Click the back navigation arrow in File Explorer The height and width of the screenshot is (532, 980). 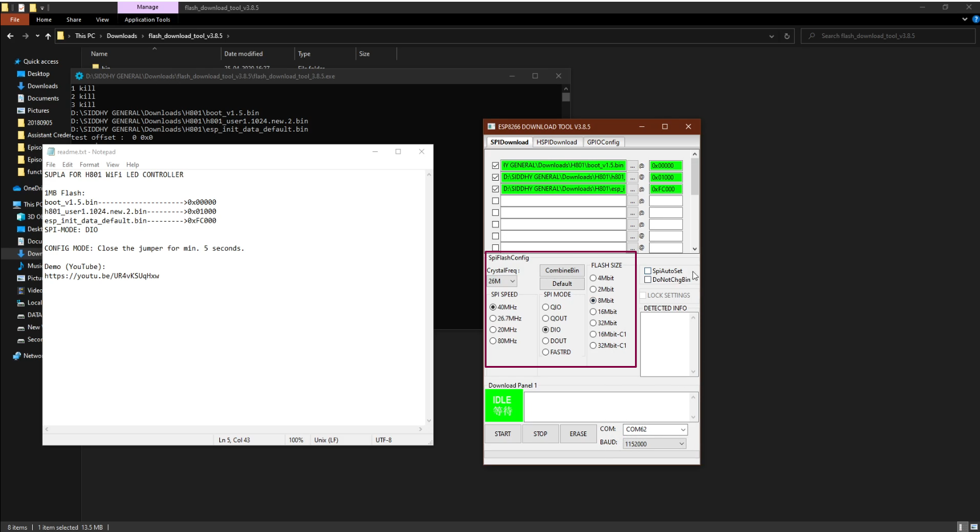point(10,36)
